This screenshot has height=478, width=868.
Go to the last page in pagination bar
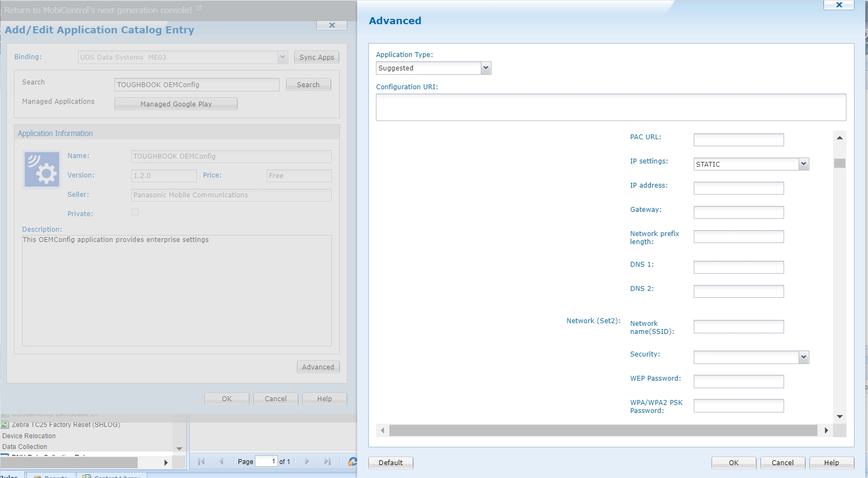(x=327, y=461)
